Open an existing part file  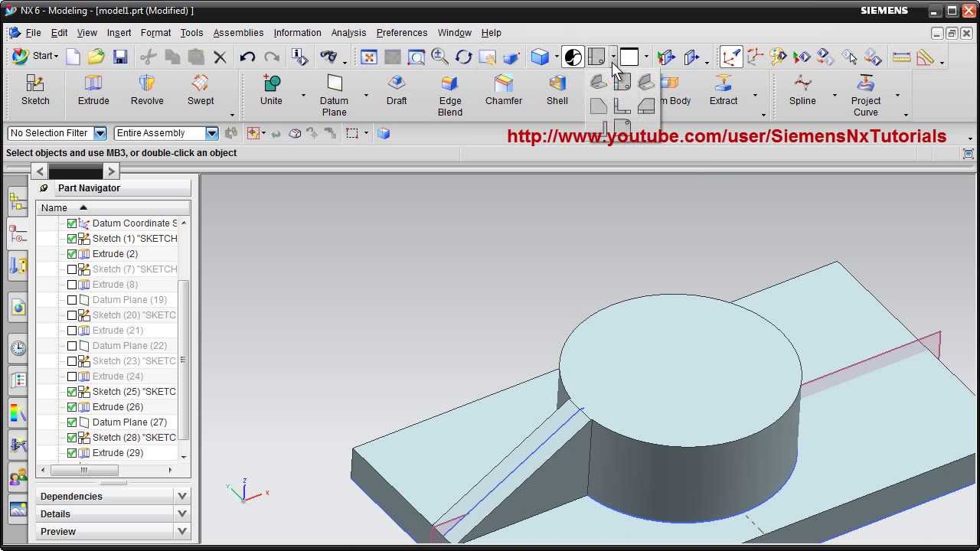tap(96, 57)
